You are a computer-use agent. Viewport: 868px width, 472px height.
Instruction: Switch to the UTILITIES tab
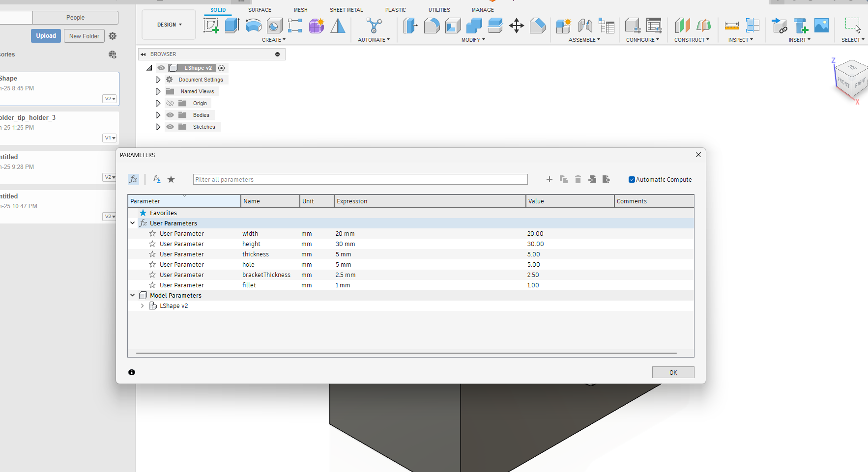coord(439,10)
